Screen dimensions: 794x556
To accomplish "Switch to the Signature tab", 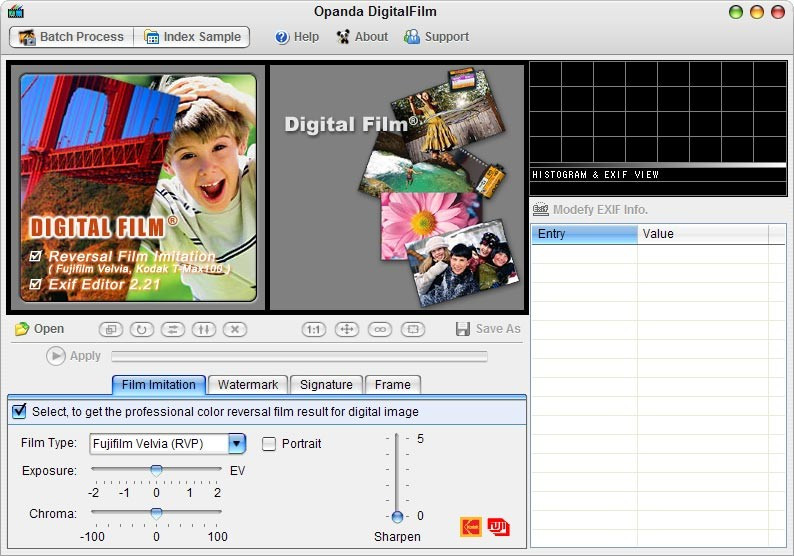I will coord(326,385).
